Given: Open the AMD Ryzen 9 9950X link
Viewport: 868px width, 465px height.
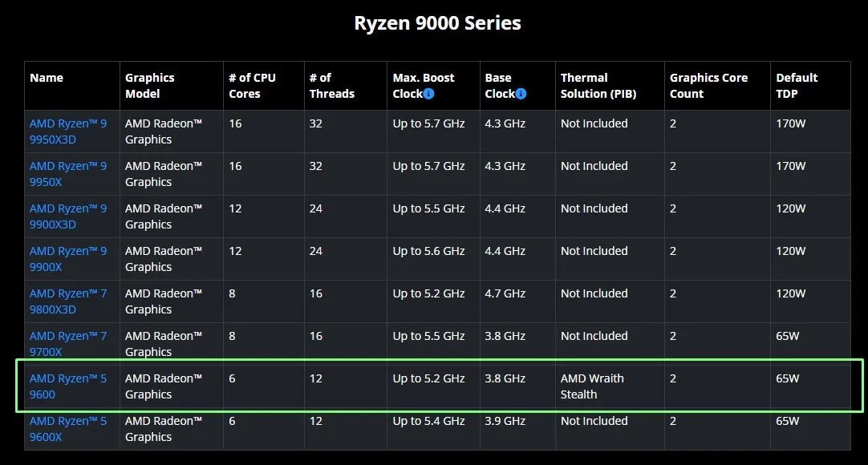Looking at the screenshot, I should (x=67, y=174).
